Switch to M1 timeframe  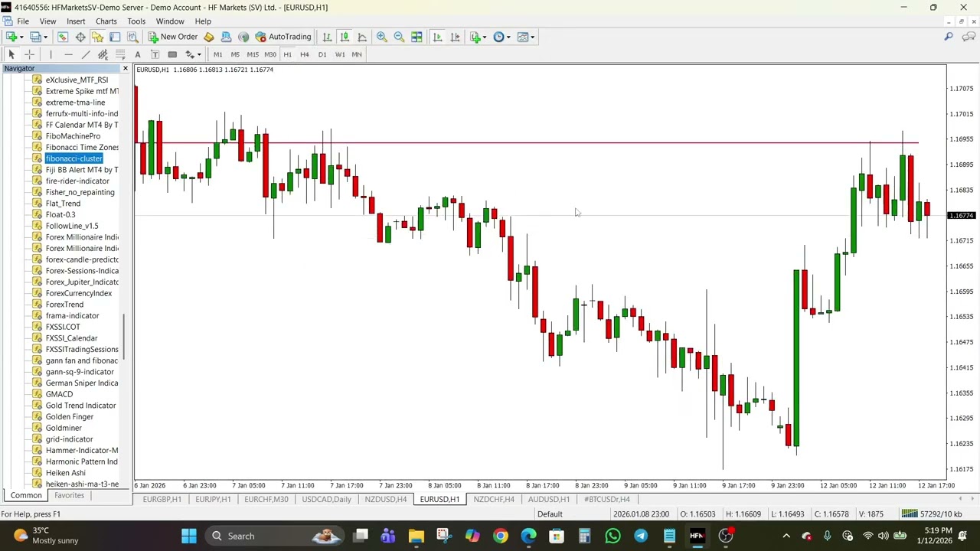point(217,54)
